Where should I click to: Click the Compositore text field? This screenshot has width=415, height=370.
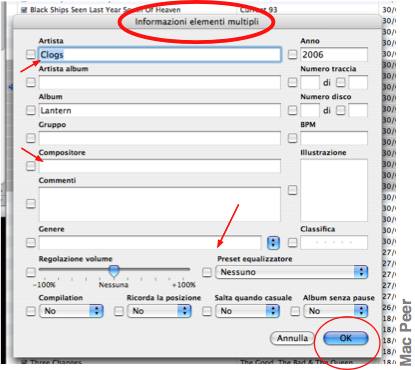coord(160,166)
